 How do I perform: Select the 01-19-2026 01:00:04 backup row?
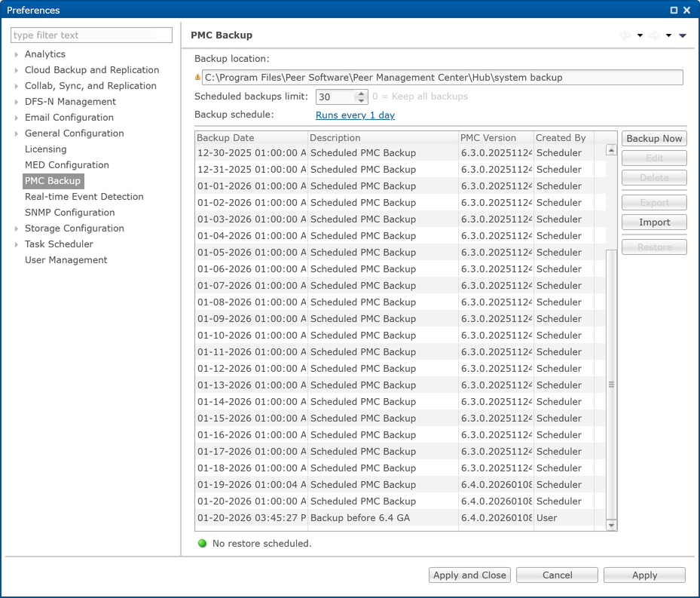(x=400, y=484)
